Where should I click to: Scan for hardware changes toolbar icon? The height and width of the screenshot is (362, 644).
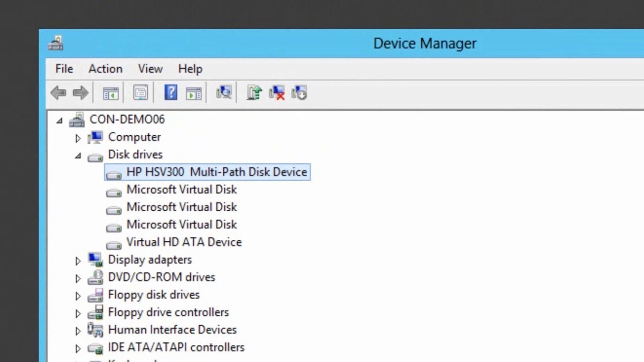pos(224,92)
